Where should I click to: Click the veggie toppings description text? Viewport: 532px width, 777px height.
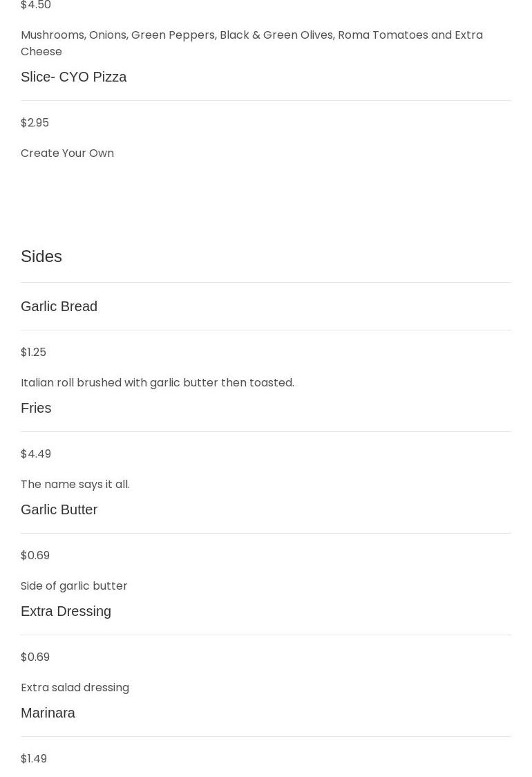click(x=251, y=35)
